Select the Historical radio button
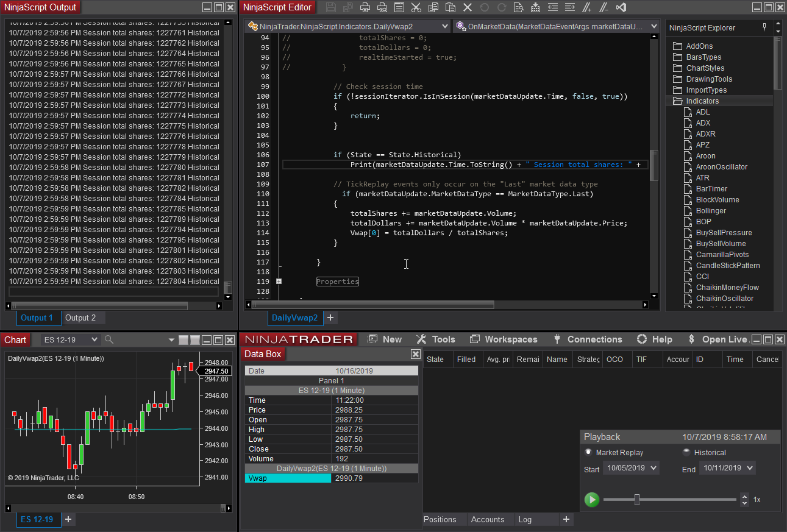The width and height of the screenshot is (787, 532). coord(686,452)
